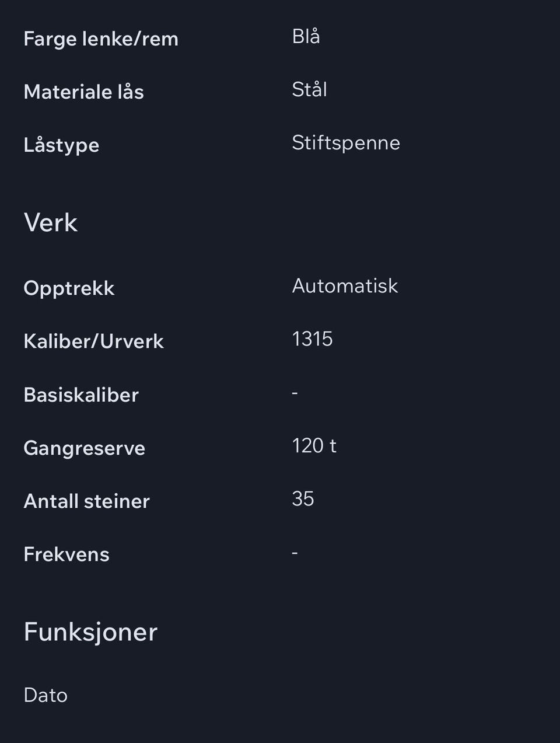
Task: Click the Frekvens label
Action: point(66,554)
